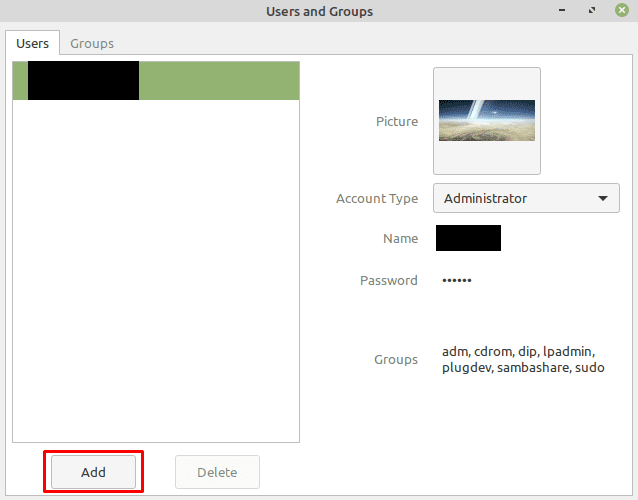Edit the user Name field

(468, 238)
